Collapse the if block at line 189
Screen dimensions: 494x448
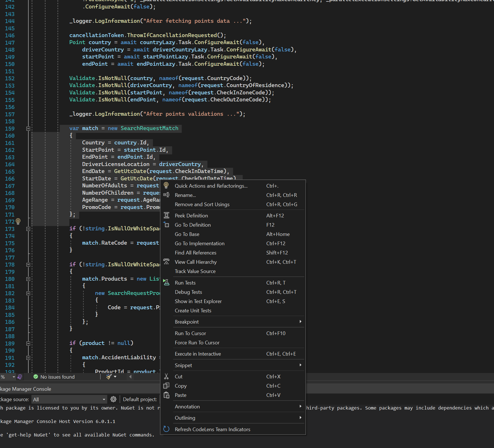point(28,343)
